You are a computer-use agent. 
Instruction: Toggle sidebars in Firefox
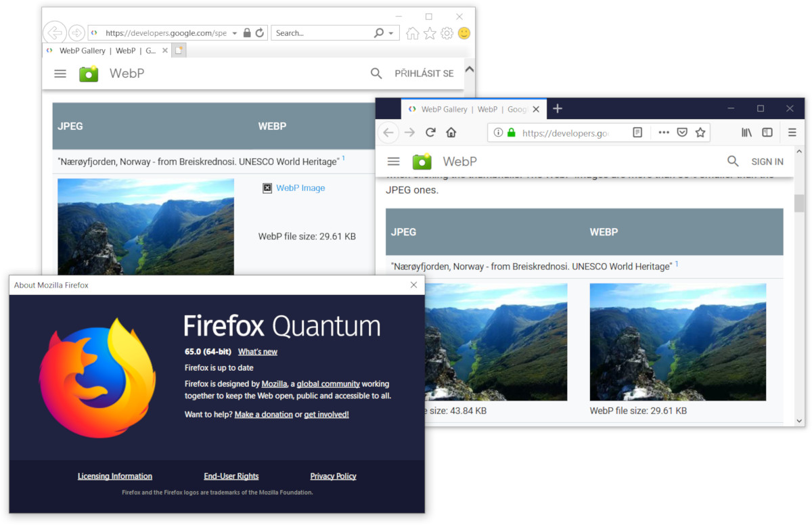click(767, 133)
